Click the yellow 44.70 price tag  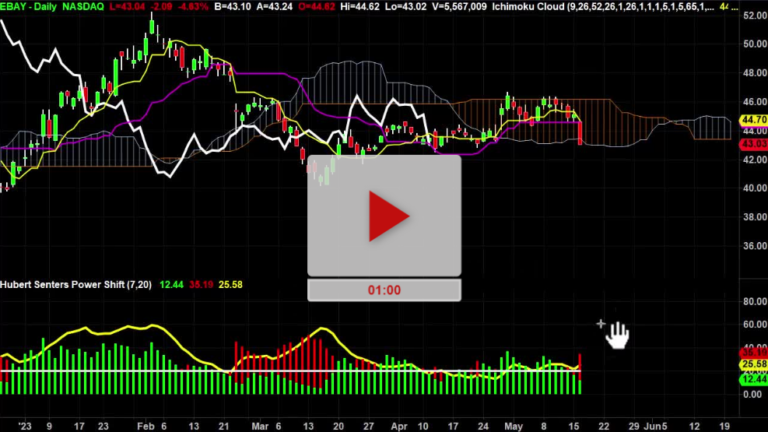(x=752, y=120)
